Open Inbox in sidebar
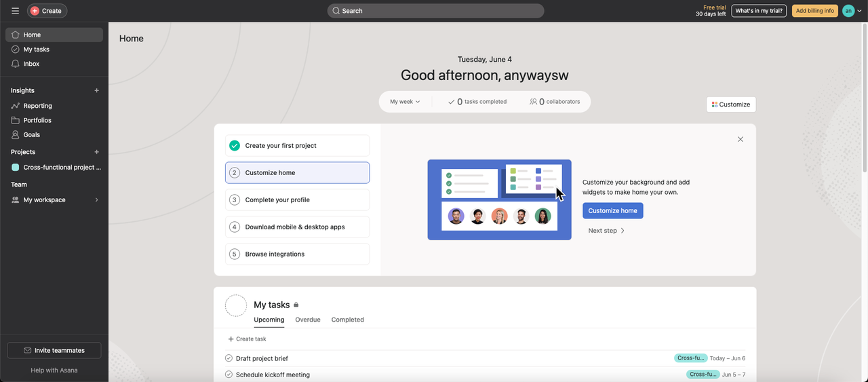Screen dimensions: 868x382 point(54,64)
